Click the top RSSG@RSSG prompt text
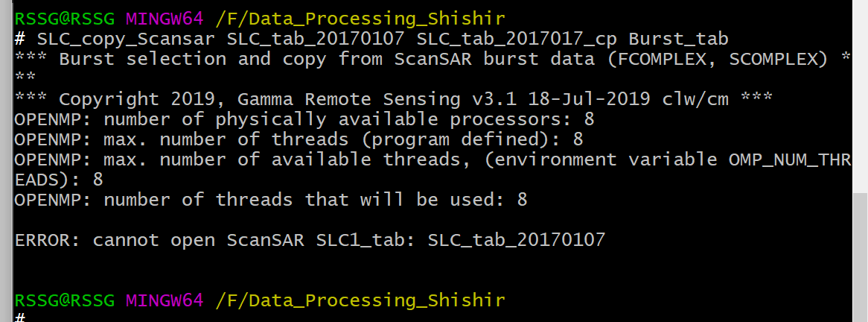Viewport: 868px width, 322px height. [64, 17]
